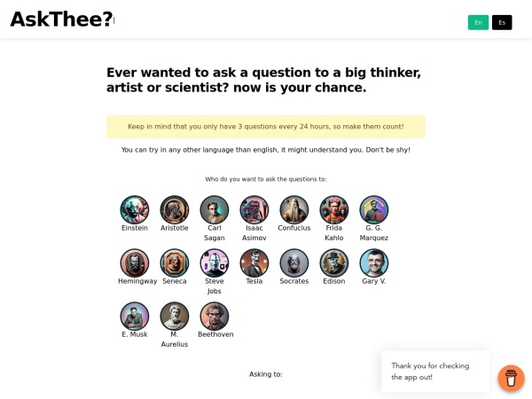
Task: Select Isaac Asimov's portrait
Action: coord(254,210)
